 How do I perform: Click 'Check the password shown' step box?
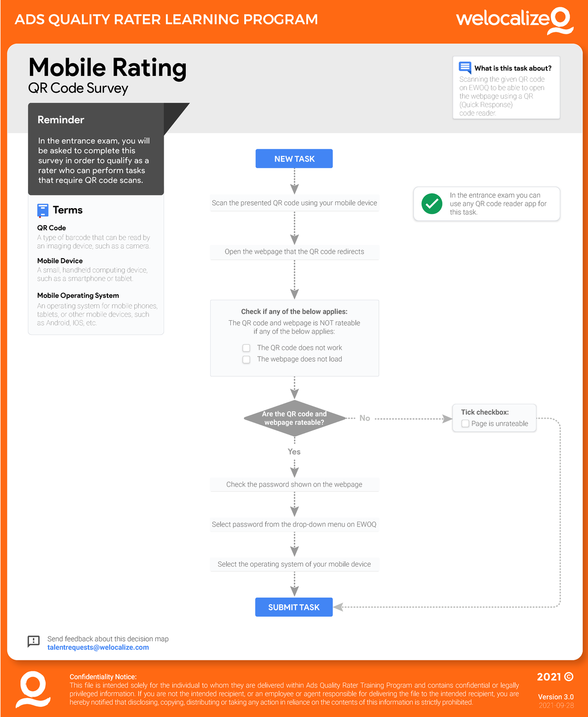coord(294,484)
